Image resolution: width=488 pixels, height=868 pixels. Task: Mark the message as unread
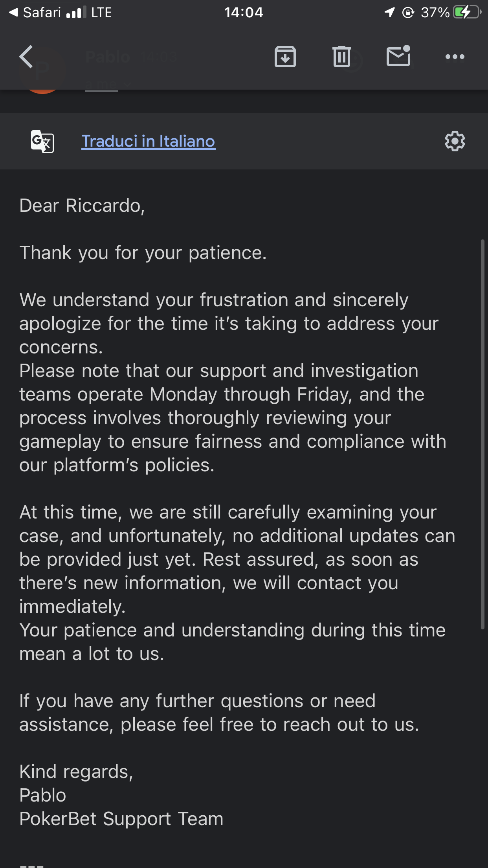point(398,56)
